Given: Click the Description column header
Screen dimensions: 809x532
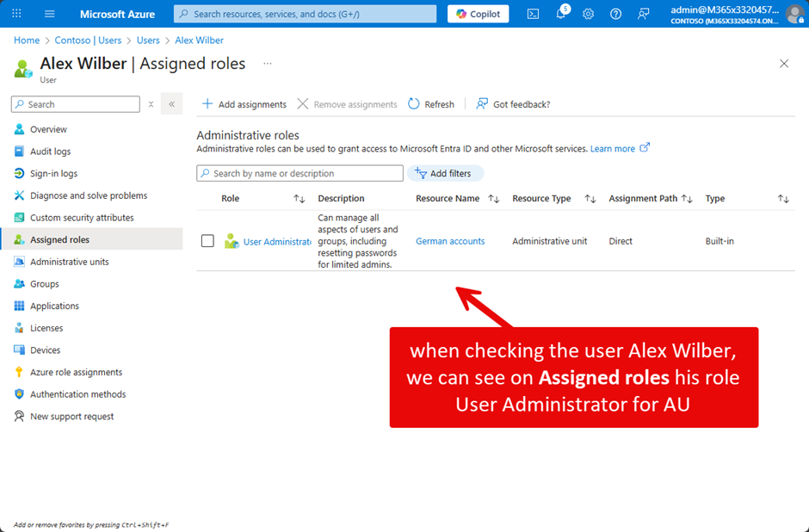Looking at the screenshot, I should point(341,199).
